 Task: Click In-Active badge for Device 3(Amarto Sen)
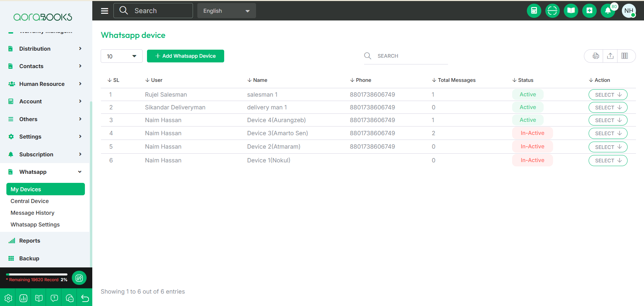[532, 133]
